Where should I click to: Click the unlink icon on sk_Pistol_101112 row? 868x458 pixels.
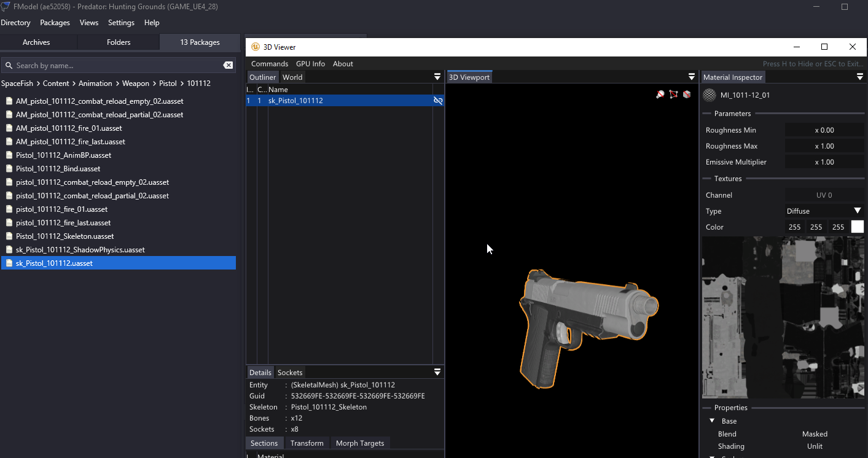(438, 101)
